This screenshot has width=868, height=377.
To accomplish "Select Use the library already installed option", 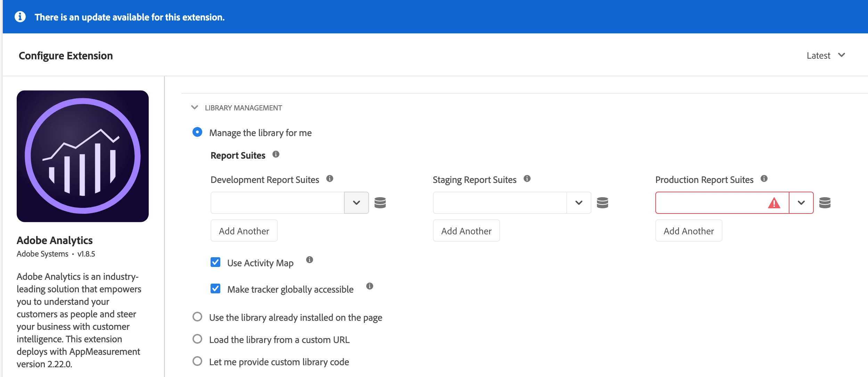I will [x=197, y=317].
